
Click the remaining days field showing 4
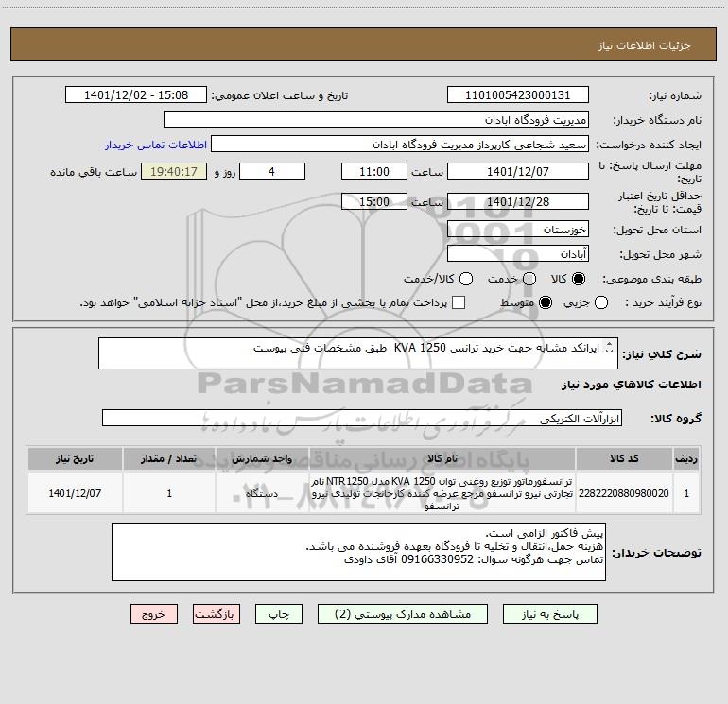tap(272, 171)
